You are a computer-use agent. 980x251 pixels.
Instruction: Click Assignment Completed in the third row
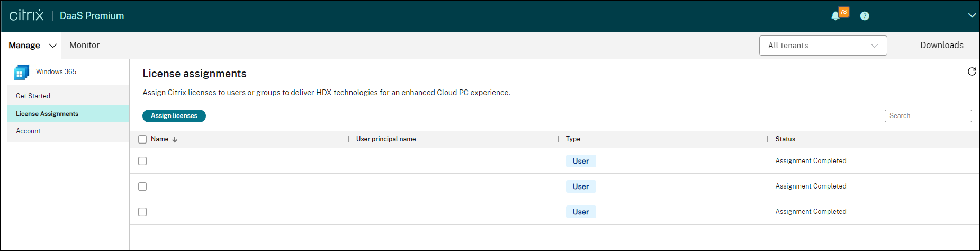coord(811,212)
